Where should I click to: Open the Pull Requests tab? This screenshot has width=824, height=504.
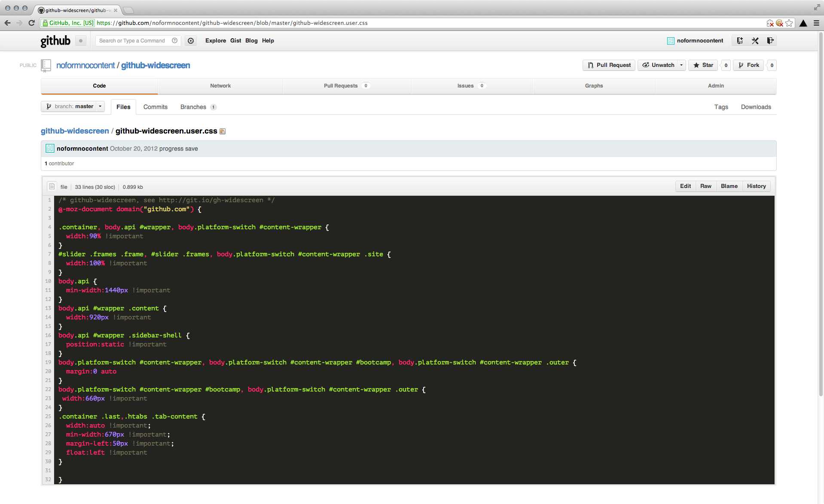[x=347, y=86]
